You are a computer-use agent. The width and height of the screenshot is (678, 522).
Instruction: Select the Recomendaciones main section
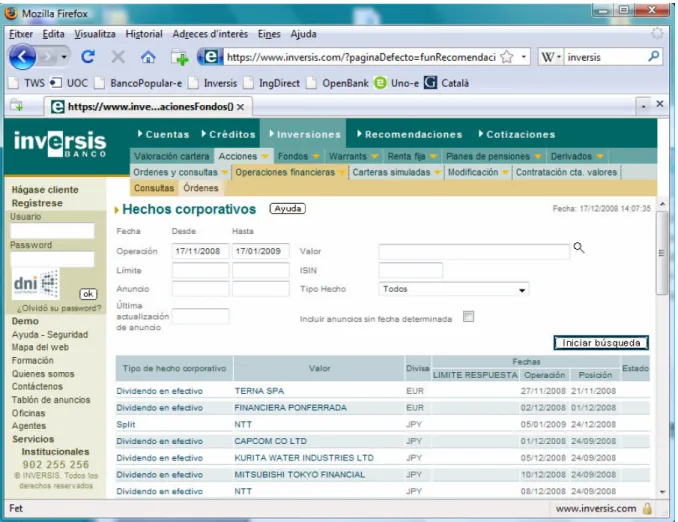pyautogui.click(x=409, y=135)
